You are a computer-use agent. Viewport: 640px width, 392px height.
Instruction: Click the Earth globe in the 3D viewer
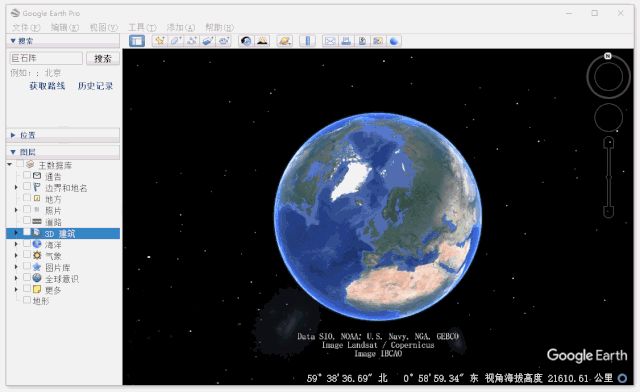378,216
